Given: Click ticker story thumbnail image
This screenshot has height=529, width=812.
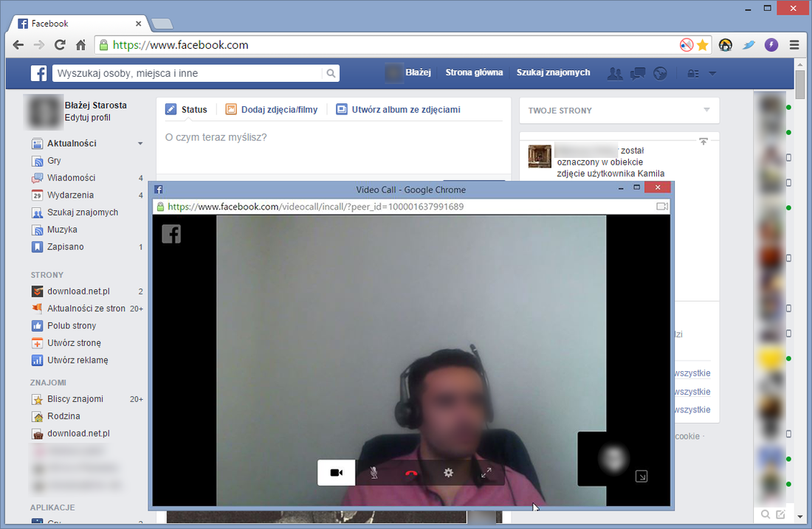Looking at the screenshot, I should pyautogui.click(x=540, y=156).
